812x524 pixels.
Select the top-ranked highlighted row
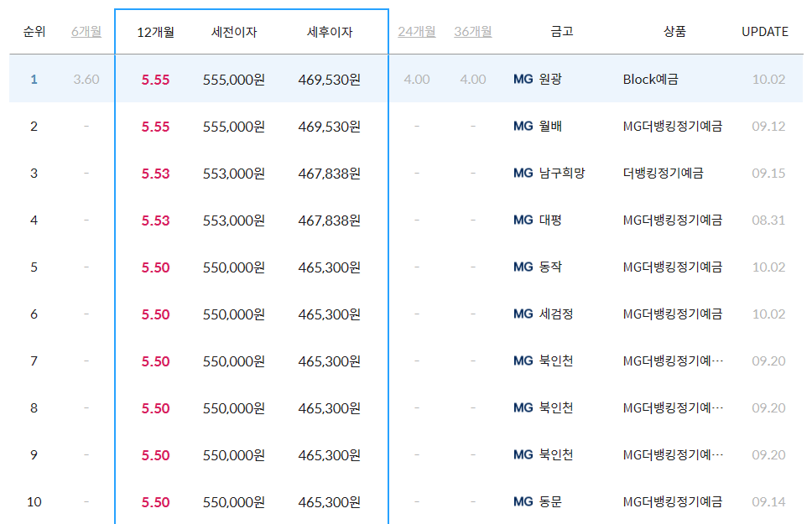[252, 78]
